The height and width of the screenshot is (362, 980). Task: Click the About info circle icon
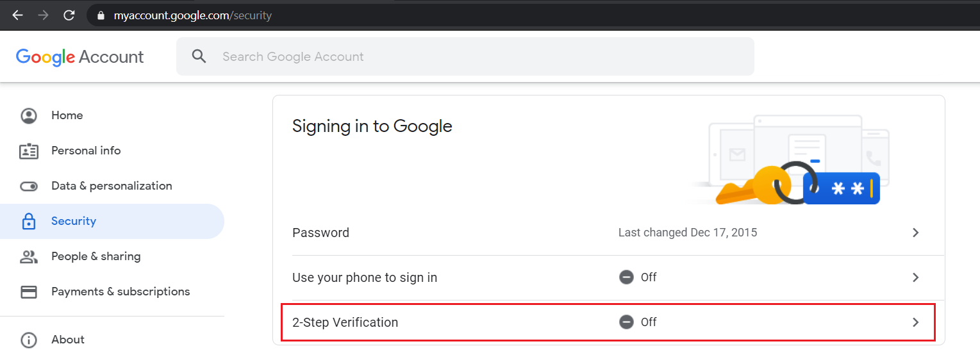[29, 340]
